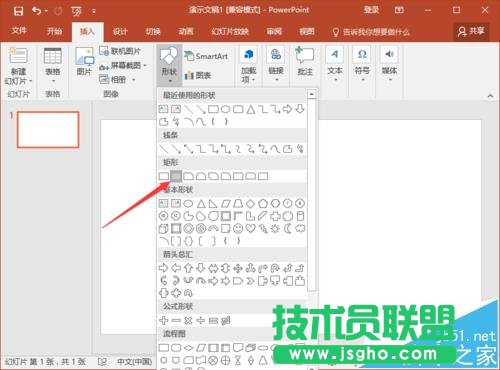Screen dimensions: 500x370
Task: Click the shapes gallery scroll-up arrow
Action: [311, 94]
